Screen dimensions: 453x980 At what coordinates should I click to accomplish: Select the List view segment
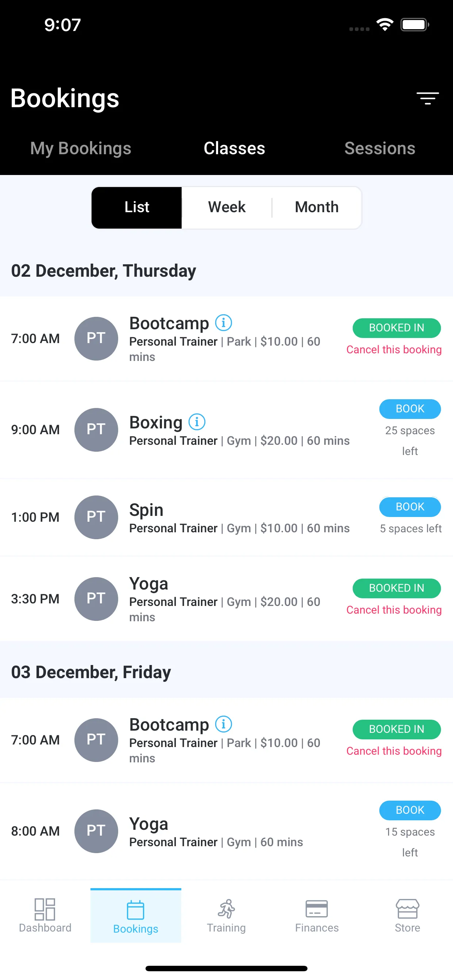point(137,208)
